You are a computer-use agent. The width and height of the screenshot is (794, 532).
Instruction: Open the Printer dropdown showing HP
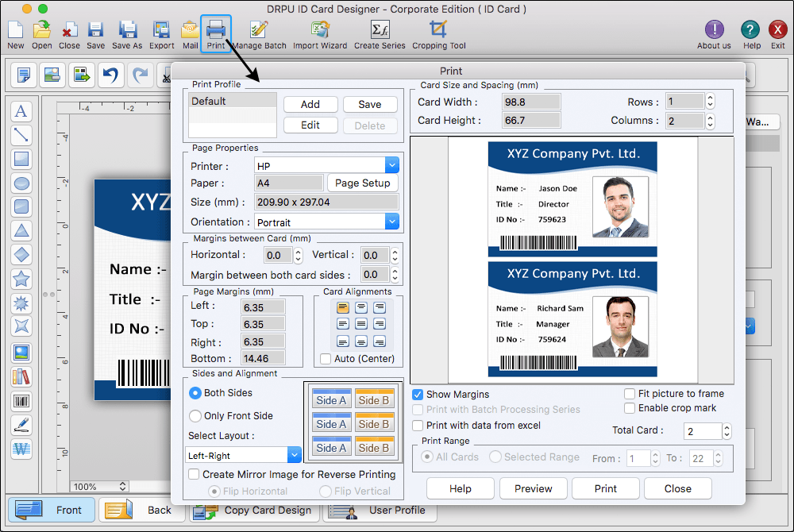point(326,165)
